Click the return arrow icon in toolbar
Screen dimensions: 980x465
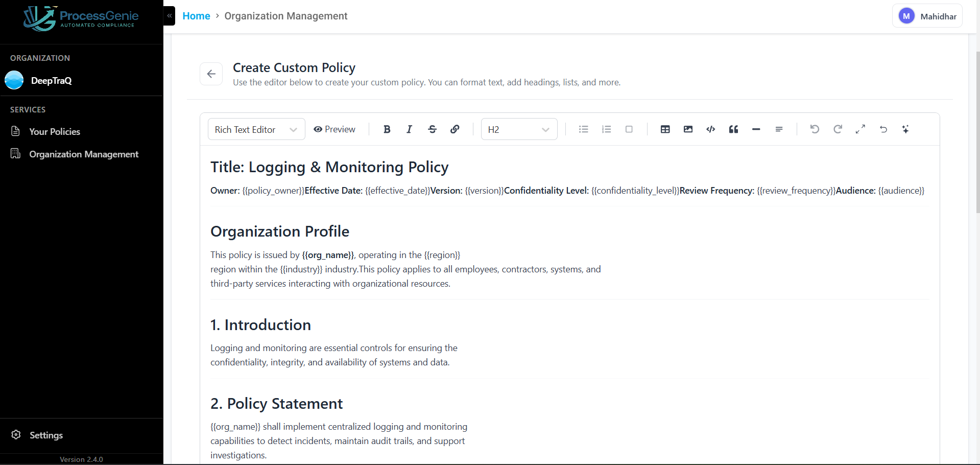pyautogui.click(x=883, y=129)
